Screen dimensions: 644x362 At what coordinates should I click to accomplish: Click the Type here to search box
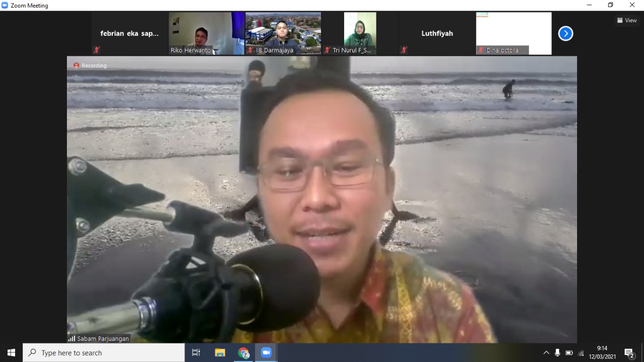pos(104,353)
